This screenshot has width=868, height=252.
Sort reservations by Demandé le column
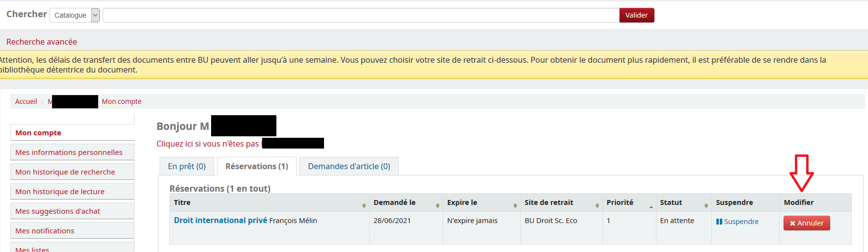tap(437, 205)
